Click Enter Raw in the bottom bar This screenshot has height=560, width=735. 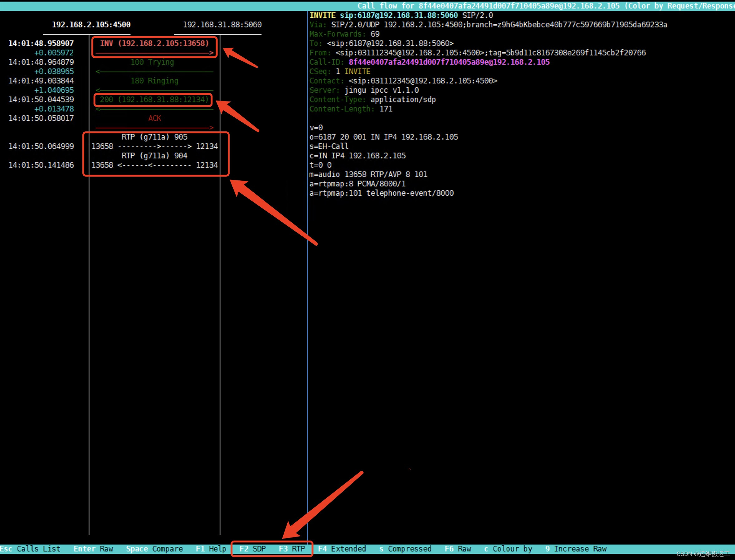coord(93,549)
